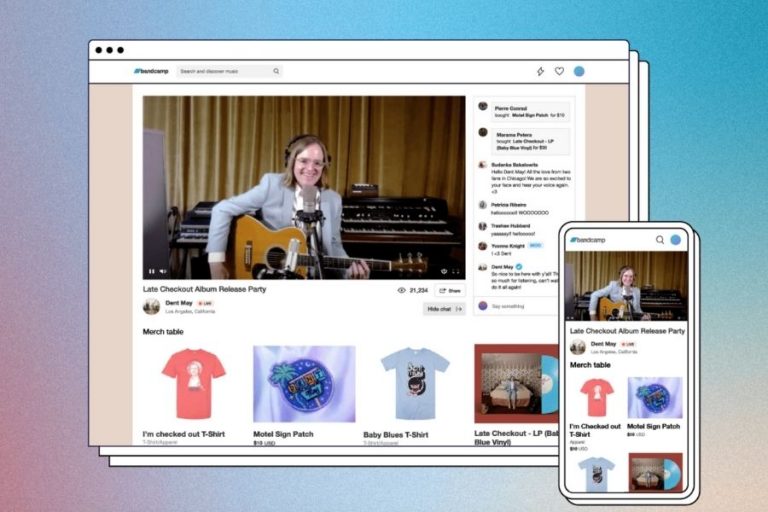Screen dimensions: 768x512
Task: Click the eye icon next to 21,234 viewers
Action: click(x=402, y=291)
